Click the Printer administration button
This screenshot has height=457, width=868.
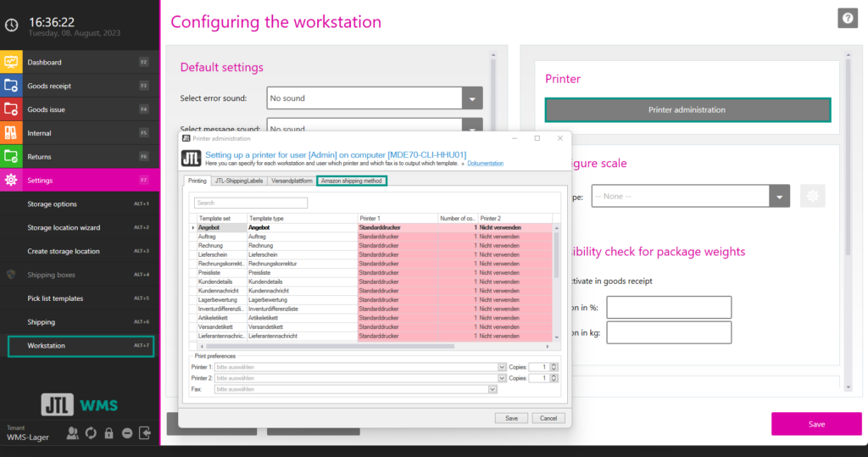click(x=687, y=109)
